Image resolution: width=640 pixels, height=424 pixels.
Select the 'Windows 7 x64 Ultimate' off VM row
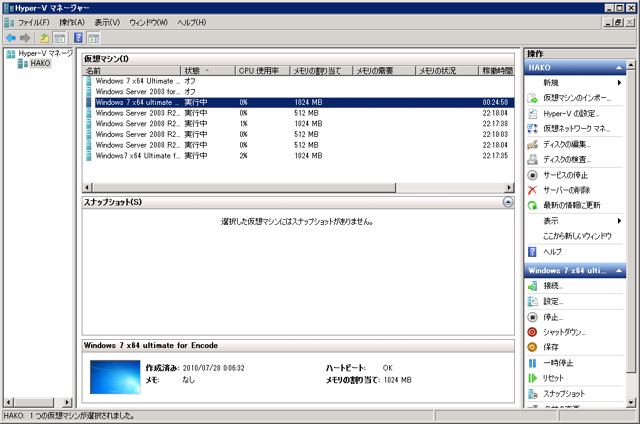tap(298, 81)
